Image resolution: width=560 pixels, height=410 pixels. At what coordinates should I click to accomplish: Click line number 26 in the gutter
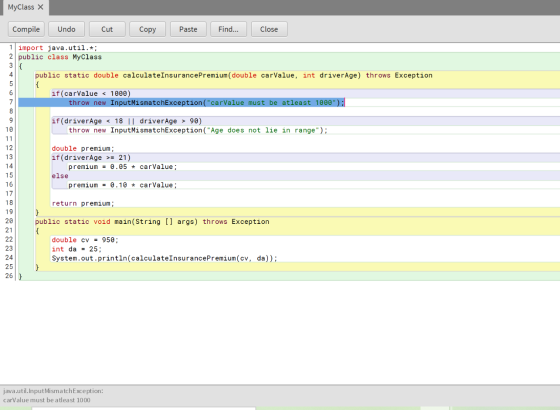pos(9,276)
